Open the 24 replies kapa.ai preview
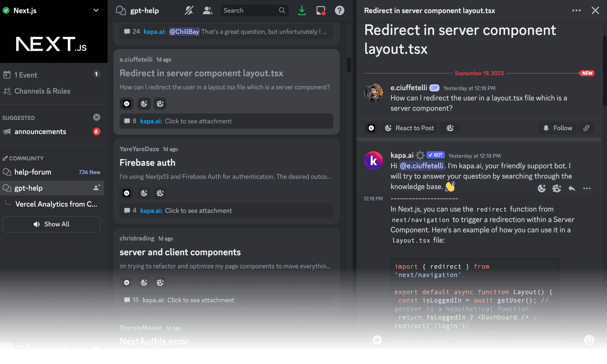The height and width of the screenshot is (364, 607). (226, 32)
